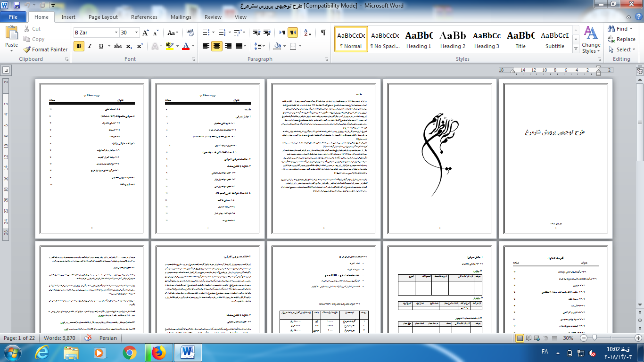Open the Select dropdown in Editing
Viewport: 644px width, 362px height.
pos(623,49)
